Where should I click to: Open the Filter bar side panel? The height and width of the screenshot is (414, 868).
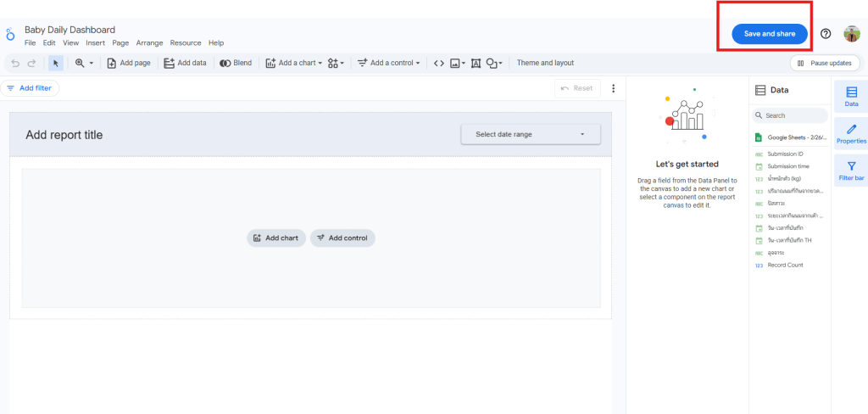[x=851, y=171]
